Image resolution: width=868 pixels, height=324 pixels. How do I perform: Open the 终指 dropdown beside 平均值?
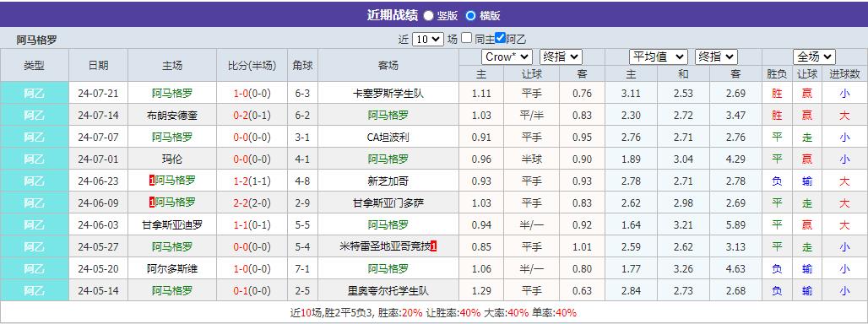[x=716, y=57]
